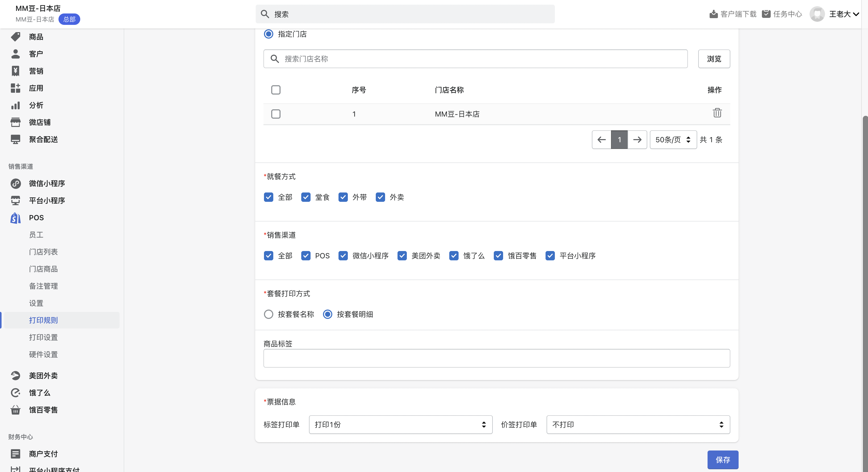
Task: Uncheck 外带 dining method
Action: point(343,197)
